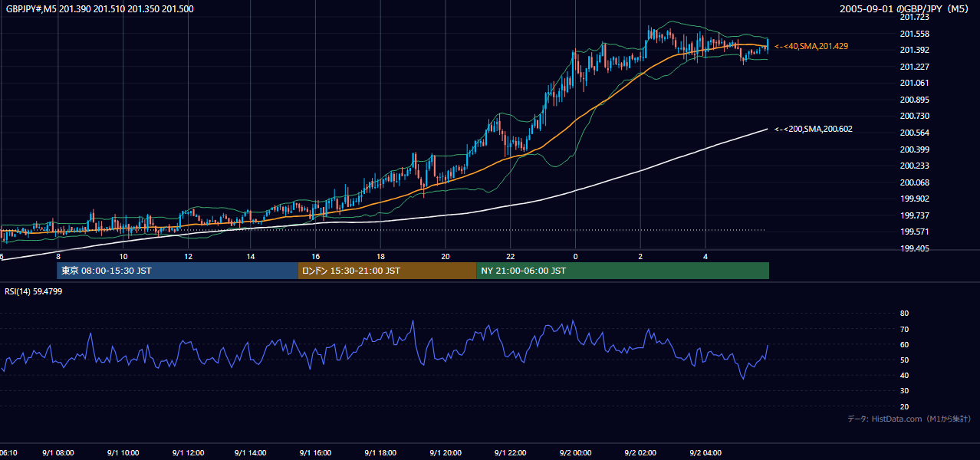Viewport: 980px width, 460px height.
Task: Click the RSI(14) 59.4799 indicator label
Action: (x=34, y=291)
